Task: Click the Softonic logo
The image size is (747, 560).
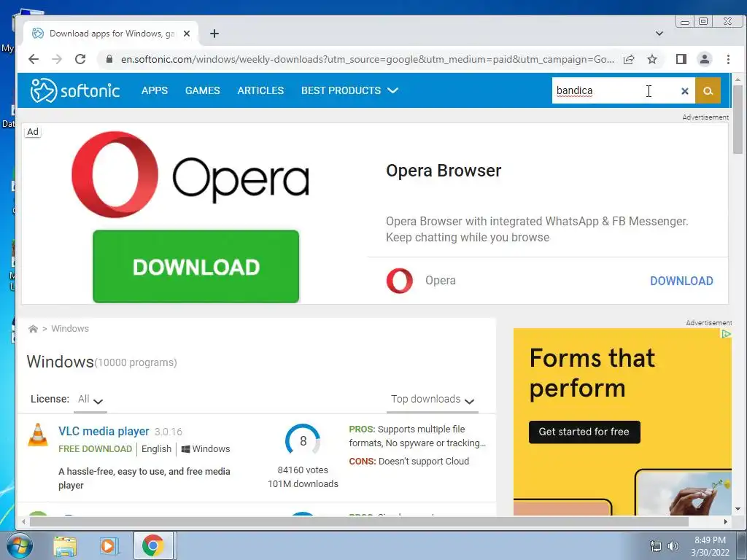Action: click(x=75, y=90)
